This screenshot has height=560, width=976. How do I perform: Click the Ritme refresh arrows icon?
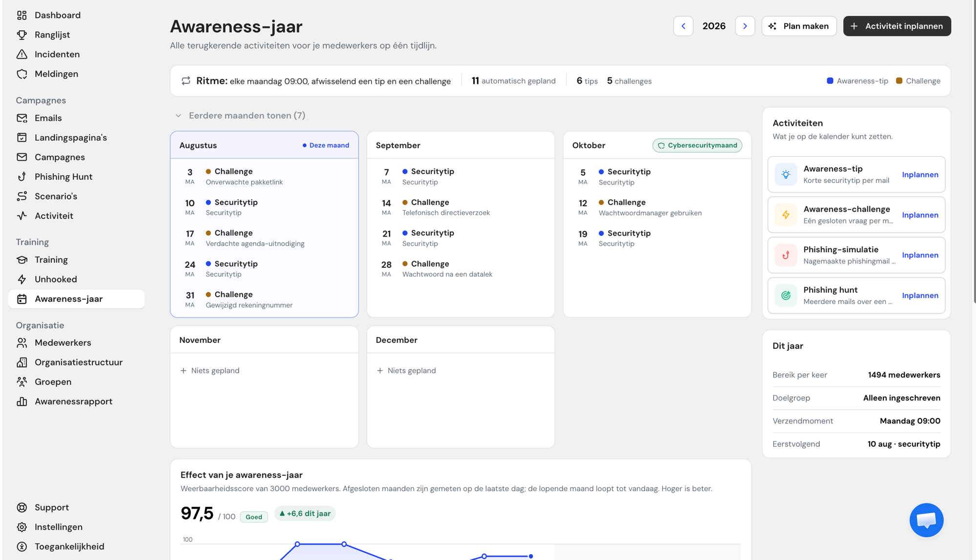[186, 81]
